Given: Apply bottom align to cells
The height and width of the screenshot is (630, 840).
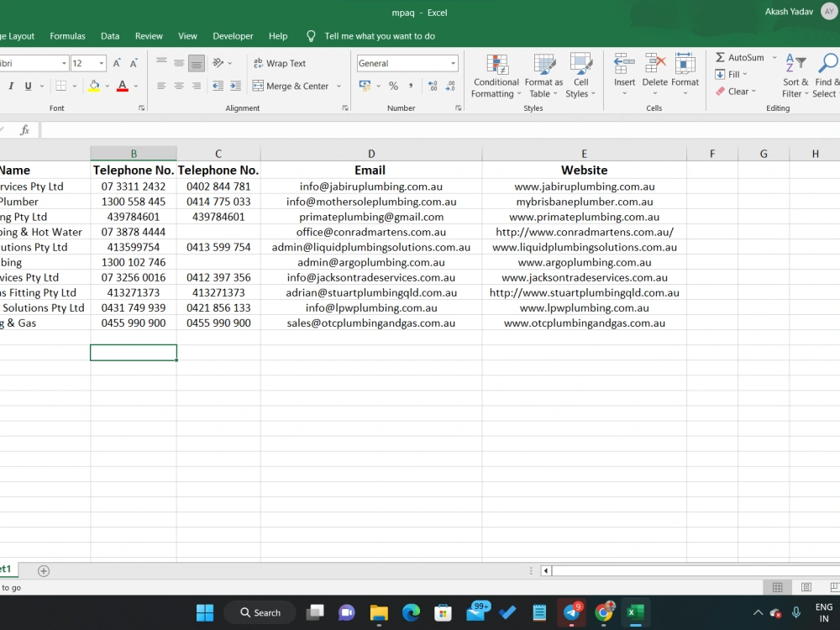Looking at the screenshot, I should click(x=197, y=63).
